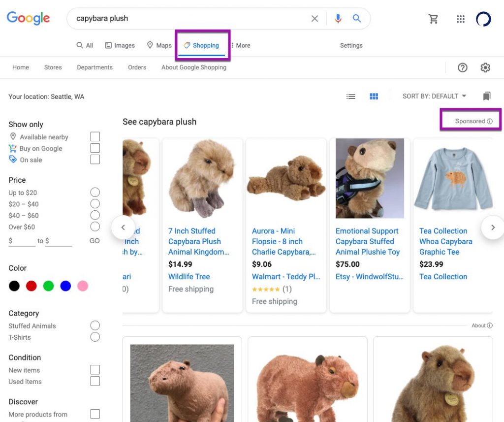Select the Up to $20 price option
The height and width of the screenshot is (422, 504).
tap(95, 193)
